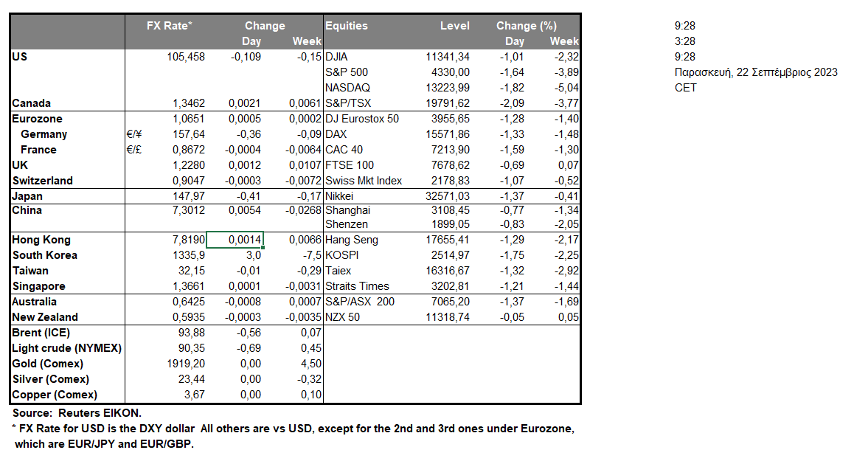The width and height of the screenshot is (868, 464).
Task: Click the 'CET' timezone cell
Action: coord(685,88)
